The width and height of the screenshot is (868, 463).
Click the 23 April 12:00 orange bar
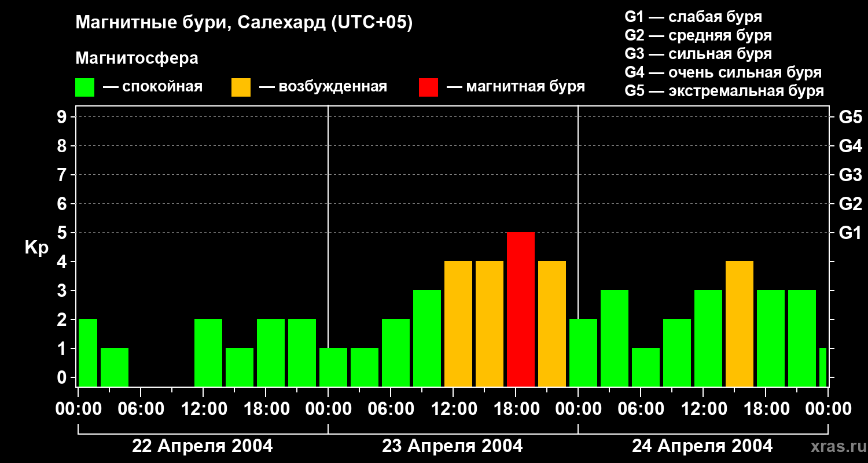coord(458,324)
